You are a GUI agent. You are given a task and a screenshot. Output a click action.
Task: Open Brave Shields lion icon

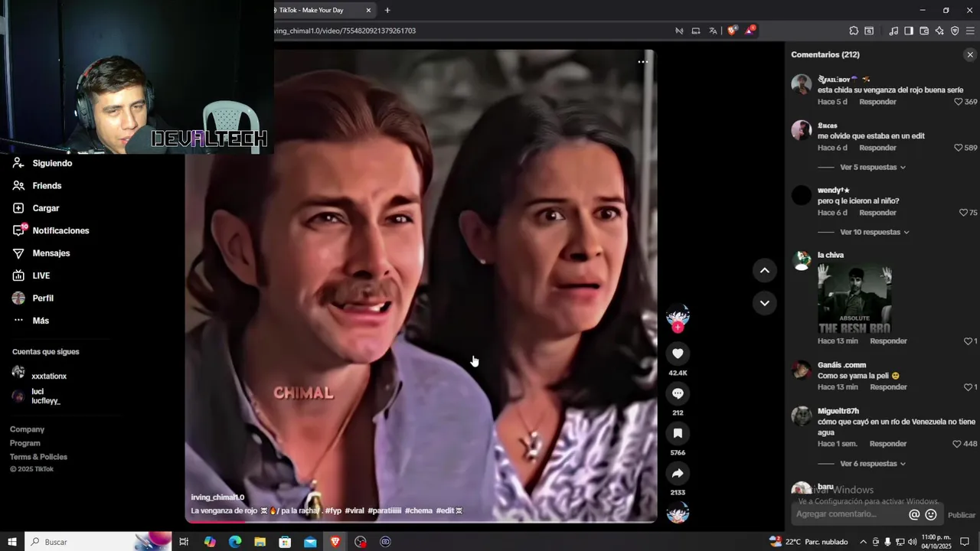[732, 31]
